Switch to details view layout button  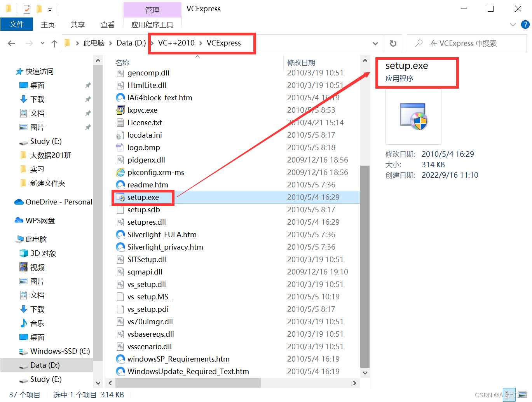[509, 395]
